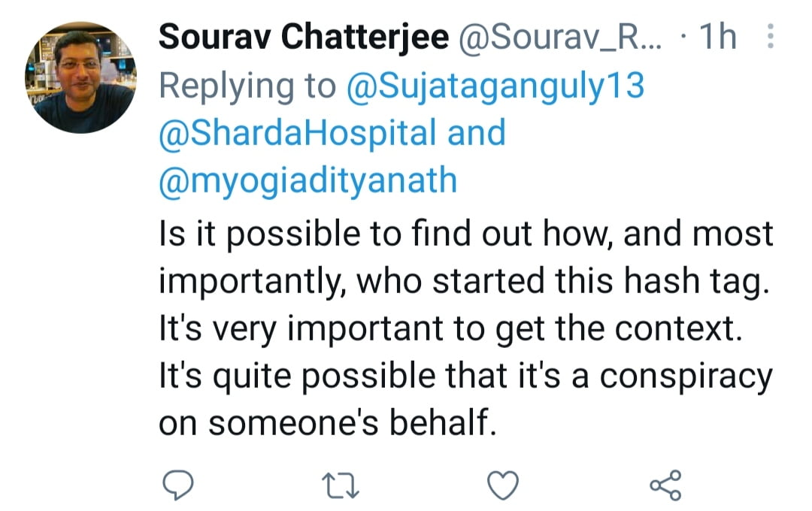
Task: Open the @Sujataganguly13 mention
Action: [495, 86]
